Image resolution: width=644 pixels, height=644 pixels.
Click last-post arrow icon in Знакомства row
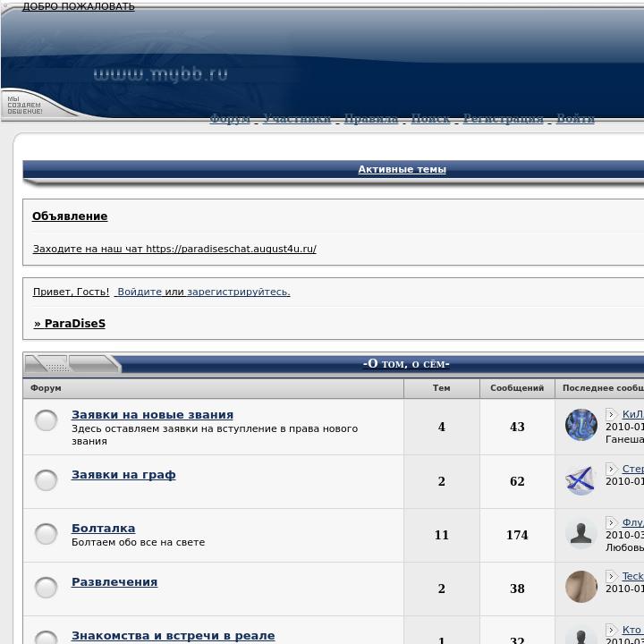[x=612, y=630]
